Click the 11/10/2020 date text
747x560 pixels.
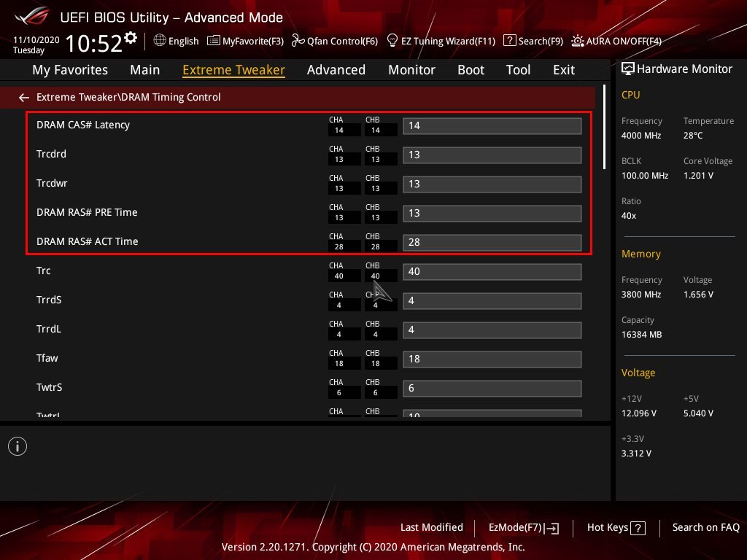click(x=36, y=39)
